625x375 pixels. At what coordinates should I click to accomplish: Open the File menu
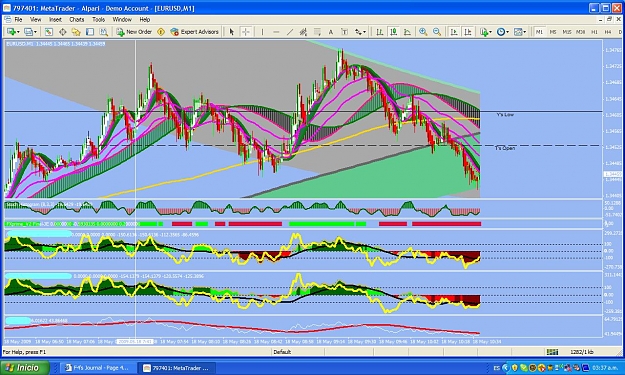click(18, 20)
